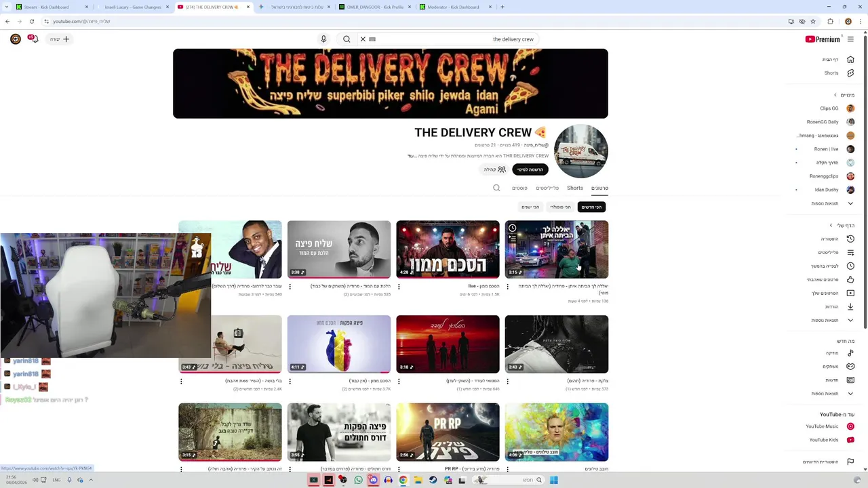Open the YouTube hamburger guide menu
868x488 pixels.
(850, 39)
